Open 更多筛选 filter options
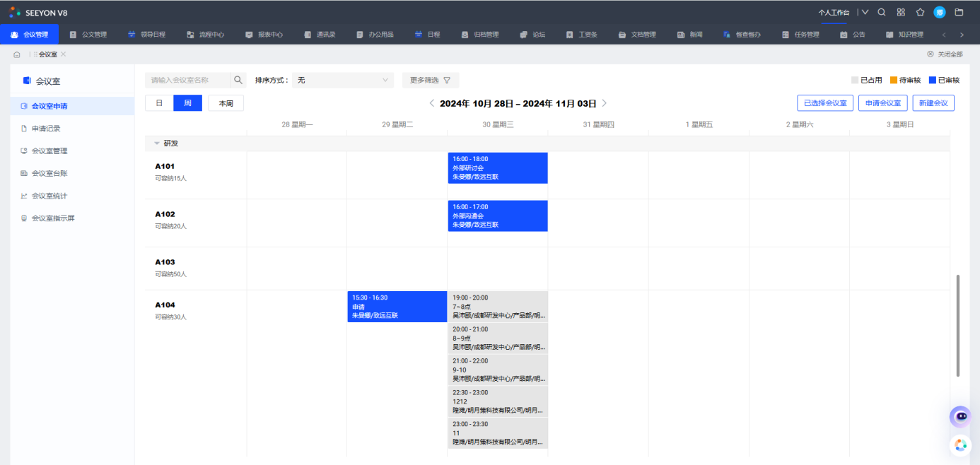 [431, 80]
